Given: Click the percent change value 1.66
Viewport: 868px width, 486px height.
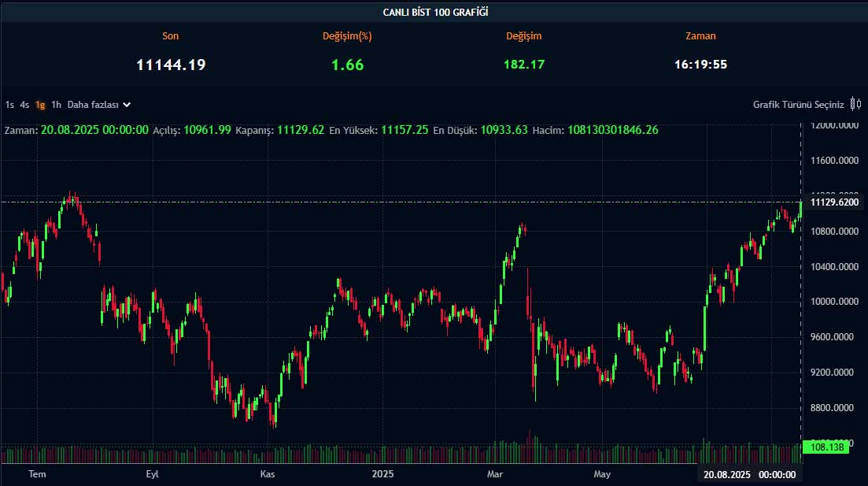Looking at the screenshot, I should point(347,65).
